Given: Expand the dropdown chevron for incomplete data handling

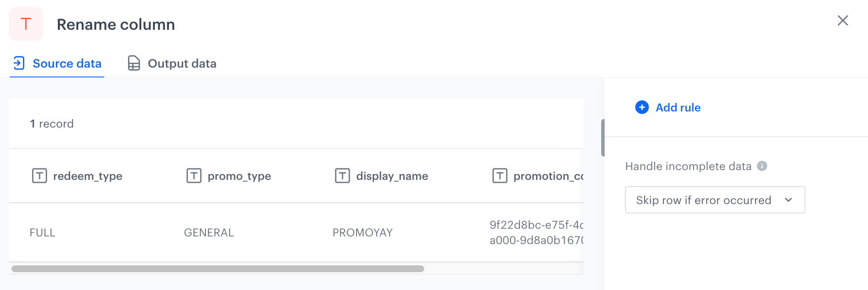Looking at the screenshot, I should 788,200.
